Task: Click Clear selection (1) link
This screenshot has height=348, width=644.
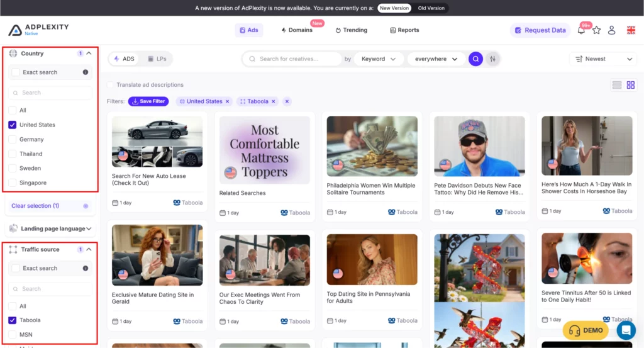Action: (x=35, y=206)
